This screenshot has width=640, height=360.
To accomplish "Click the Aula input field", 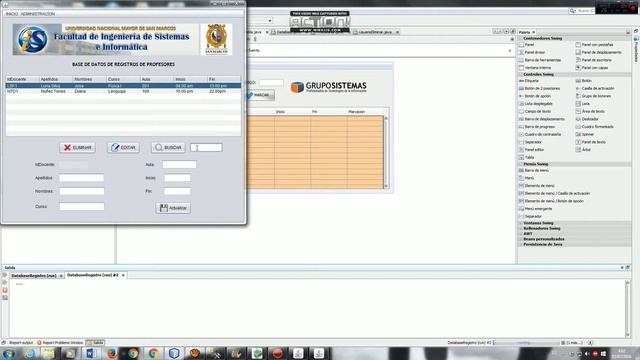I will 179,164.
